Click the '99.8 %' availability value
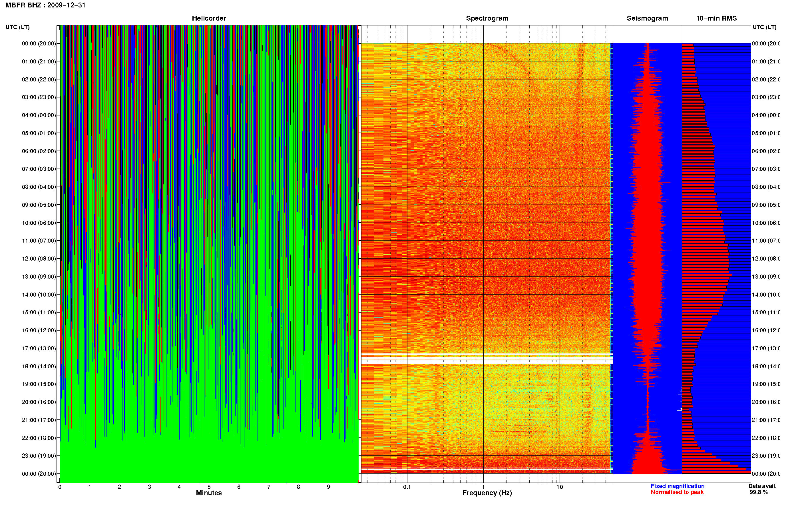The image size is (812, 508). (x=758, y=492)
